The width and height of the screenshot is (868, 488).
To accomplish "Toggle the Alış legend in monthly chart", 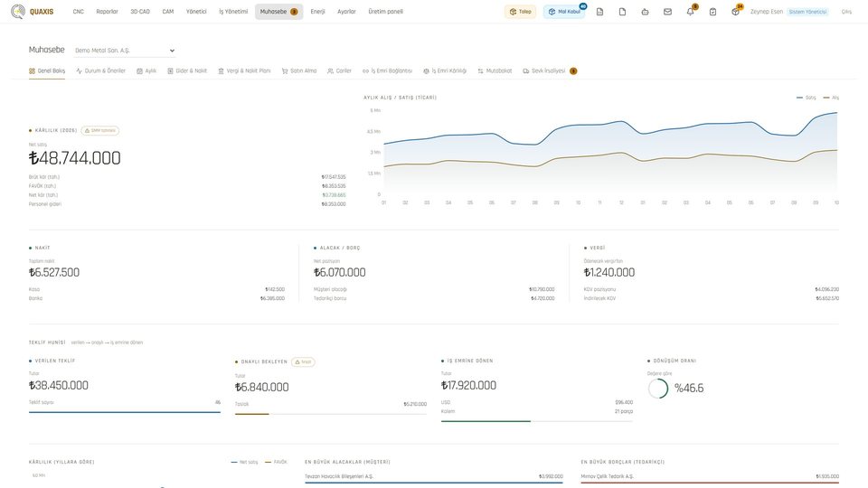I will 831,98.
